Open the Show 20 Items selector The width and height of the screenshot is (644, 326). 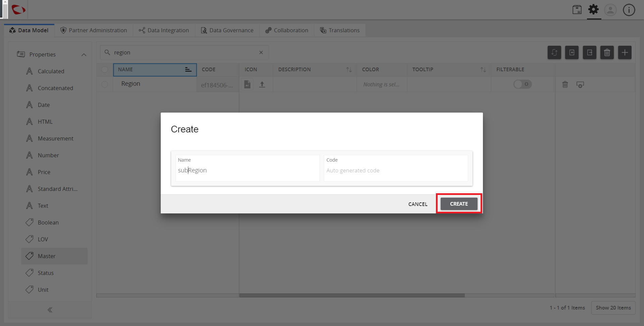[x=613, y=308]
